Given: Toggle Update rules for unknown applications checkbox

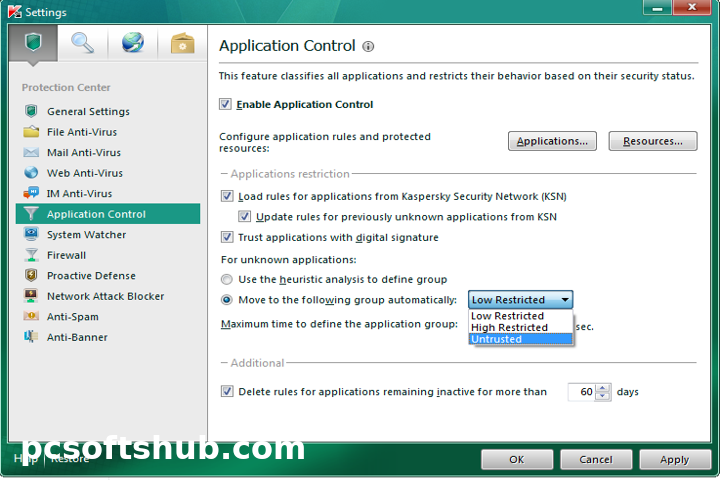Looking at the screenshot, I should pyautogui.click(x=244, y=216).
